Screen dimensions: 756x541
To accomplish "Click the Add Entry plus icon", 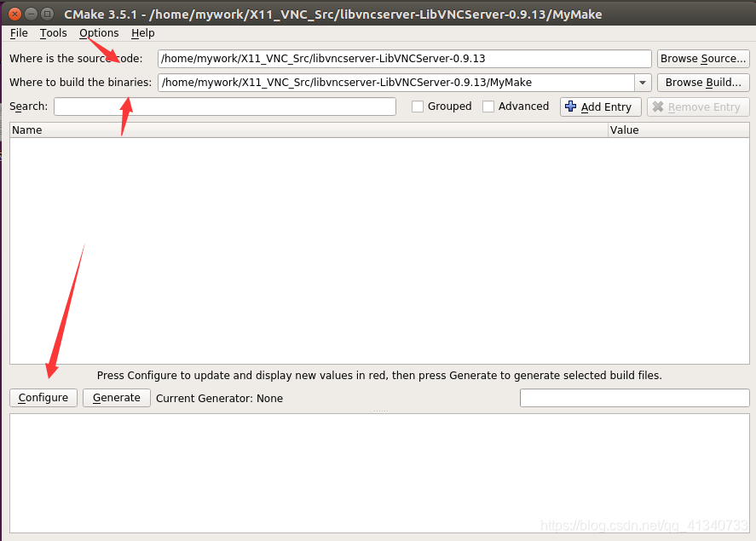I will 568,106.
